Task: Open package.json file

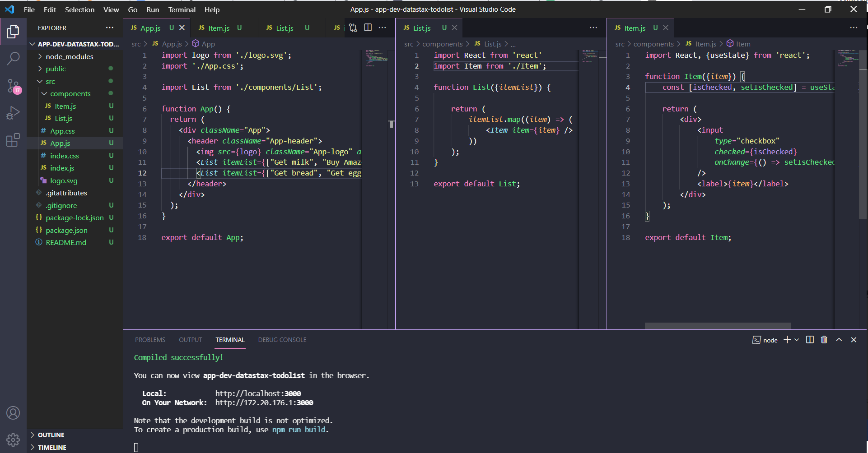Action: 75,230
